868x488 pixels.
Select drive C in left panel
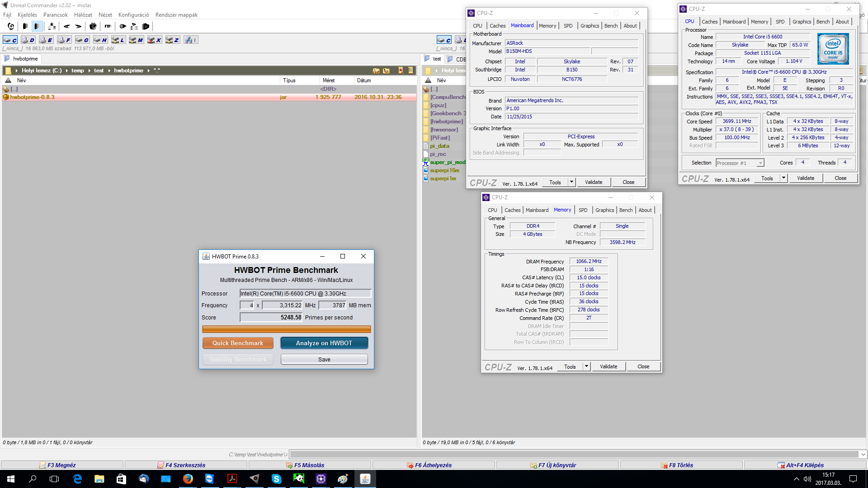(x=10, y=40)
